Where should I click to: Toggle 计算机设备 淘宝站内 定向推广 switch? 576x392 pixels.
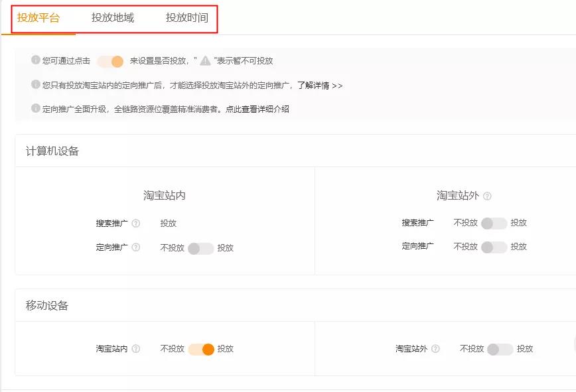(x=200, y=249)
